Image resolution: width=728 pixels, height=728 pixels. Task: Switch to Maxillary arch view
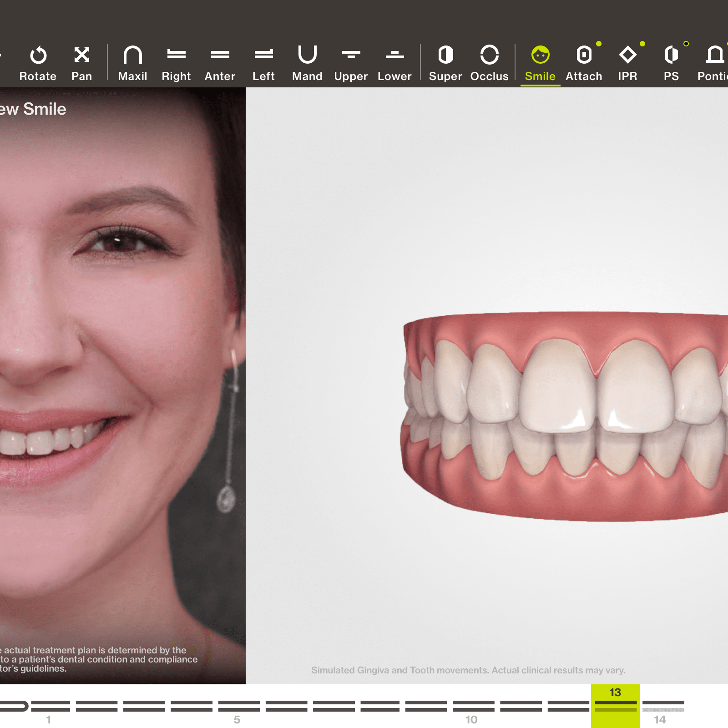132,64
